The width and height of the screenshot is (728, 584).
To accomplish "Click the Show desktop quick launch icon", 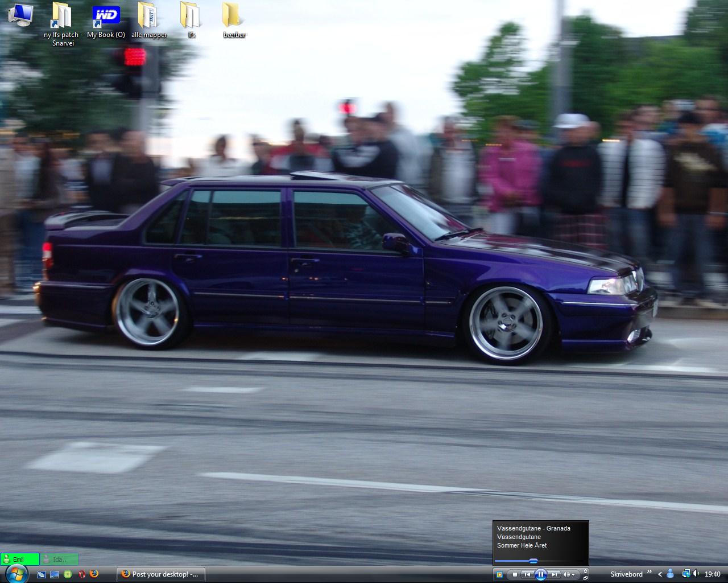I will (55, 575).
